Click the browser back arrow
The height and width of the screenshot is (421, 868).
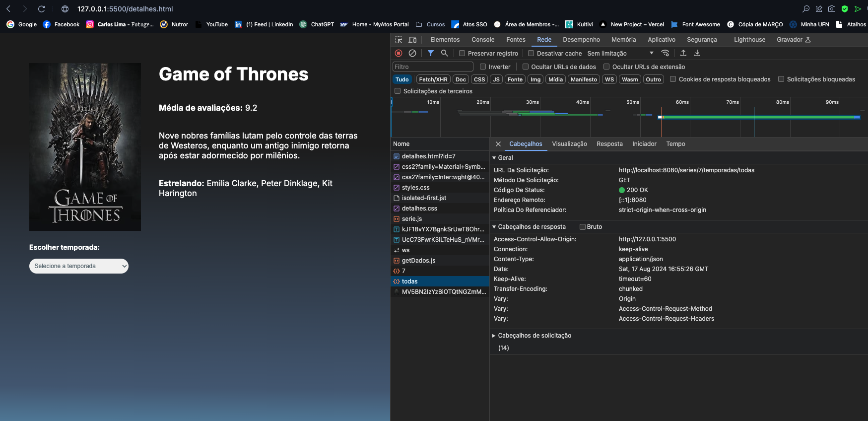[8, 9]
